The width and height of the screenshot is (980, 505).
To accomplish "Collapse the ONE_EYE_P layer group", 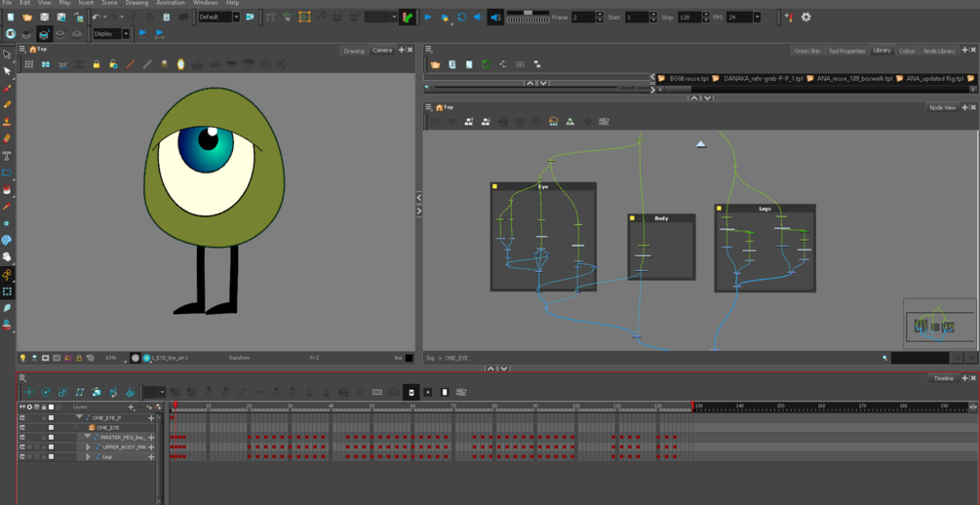I will tap(79, 417).
